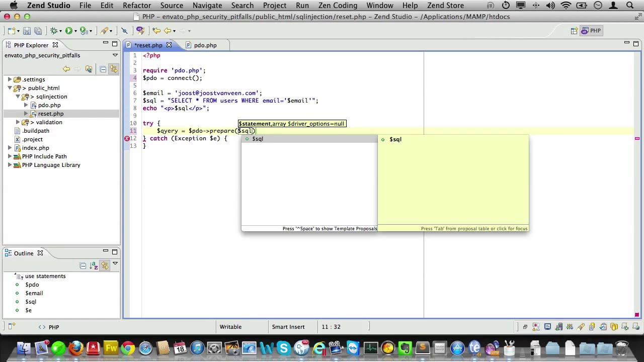Select use statements in Outline

(x=45, y=276)
